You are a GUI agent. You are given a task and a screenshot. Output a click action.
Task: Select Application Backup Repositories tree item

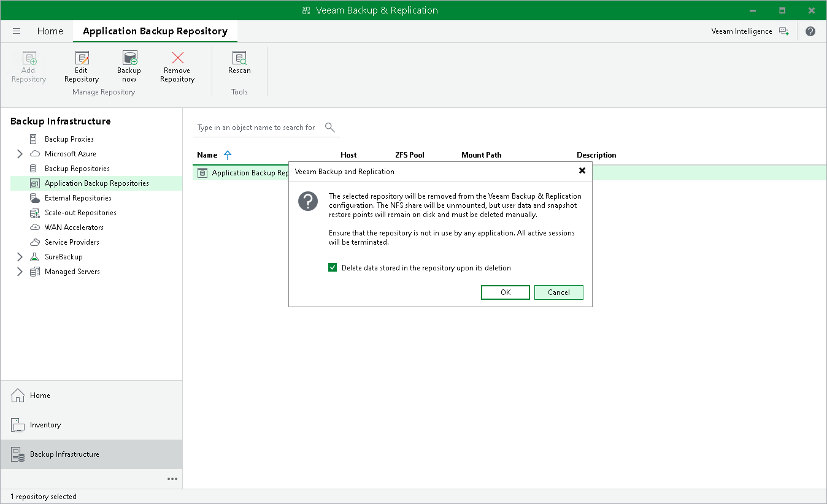point(96,183)
